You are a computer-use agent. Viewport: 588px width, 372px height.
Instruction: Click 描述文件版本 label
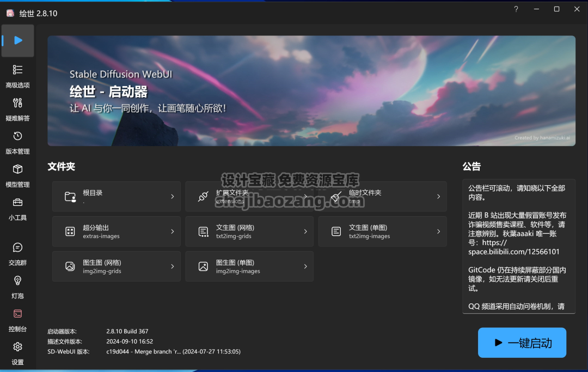[x=64, y=341]
